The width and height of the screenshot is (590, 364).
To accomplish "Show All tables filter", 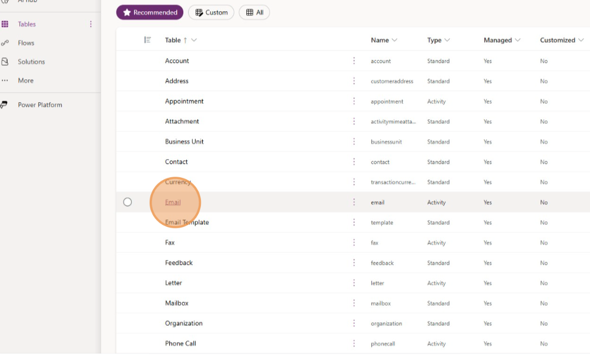I will pyautogui.click(x=254, y=12).
